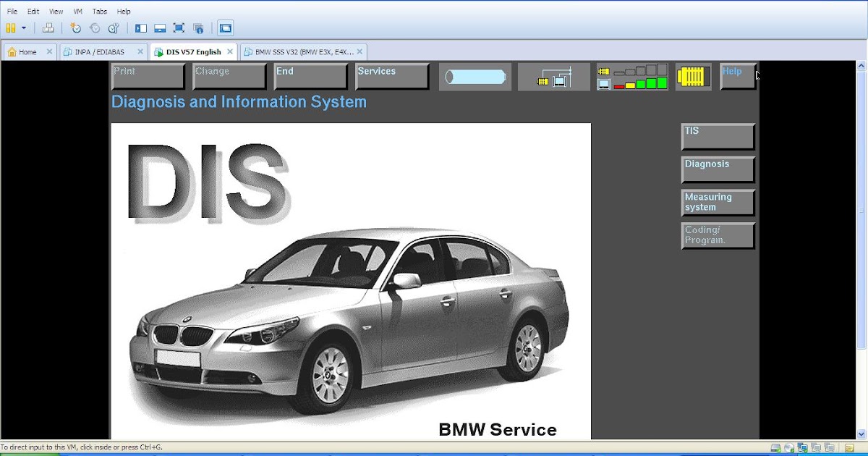The width and height of the screenshot is (868, 456).
Task: Click the Print button in DIS
Action: (148, 77)
